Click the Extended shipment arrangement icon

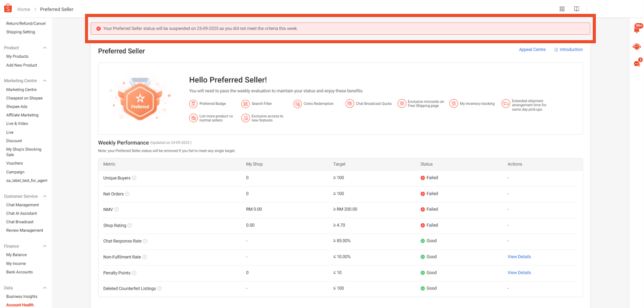[506, 104]
